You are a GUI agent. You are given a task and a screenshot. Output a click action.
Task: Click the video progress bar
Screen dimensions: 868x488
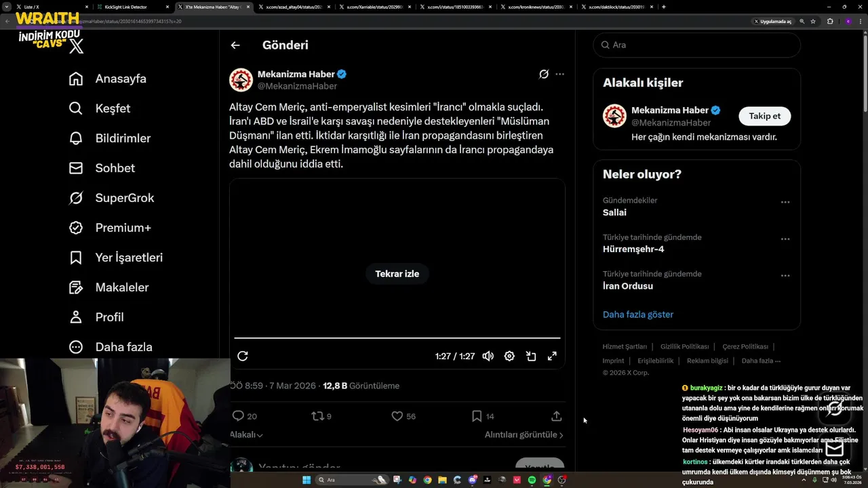[x=397, y=338]
